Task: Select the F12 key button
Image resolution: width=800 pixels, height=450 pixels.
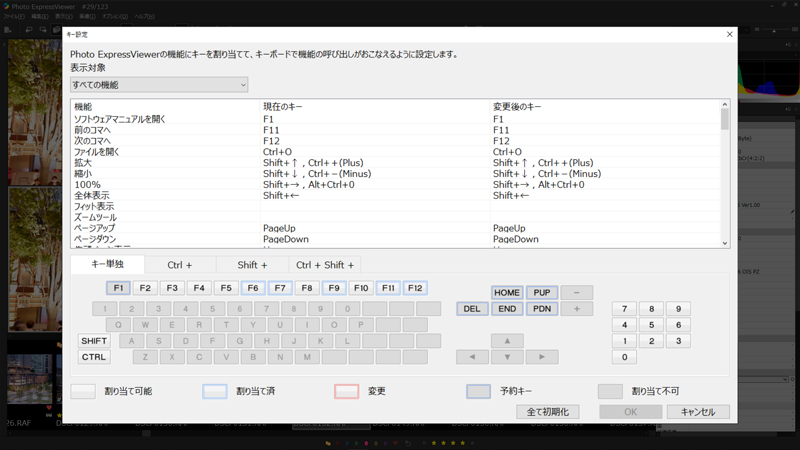Action: [x=415, y=288]
